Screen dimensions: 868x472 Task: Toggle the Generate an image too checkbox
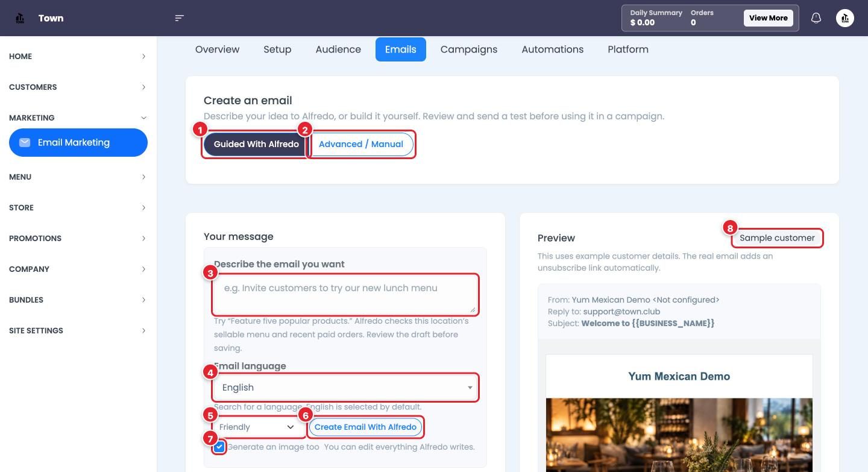pyautogui.click(x=219, y=447)
